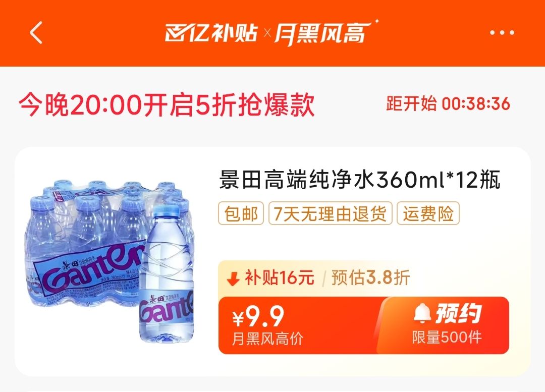Tap the ¥9.9 price label
Screen dimensions: 545x392
(258, 316)
